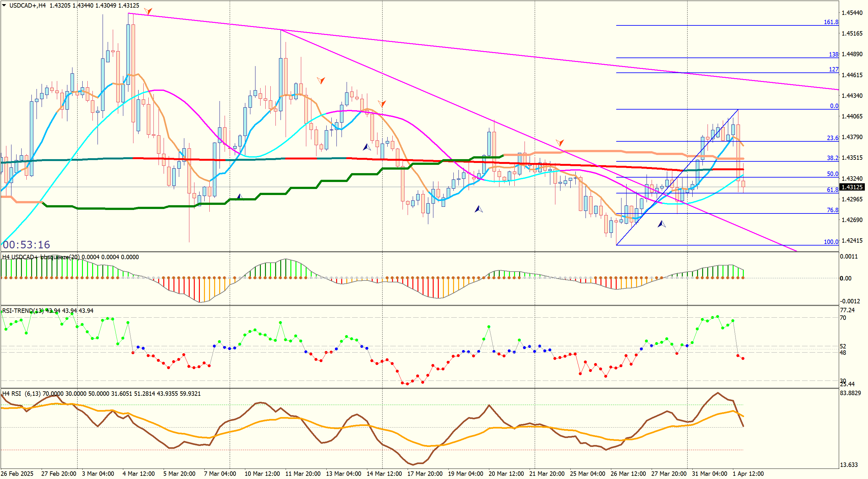Open the chart menu triangle beside USDCAD+,H4

pyautogui.click(x=4, y=5)
